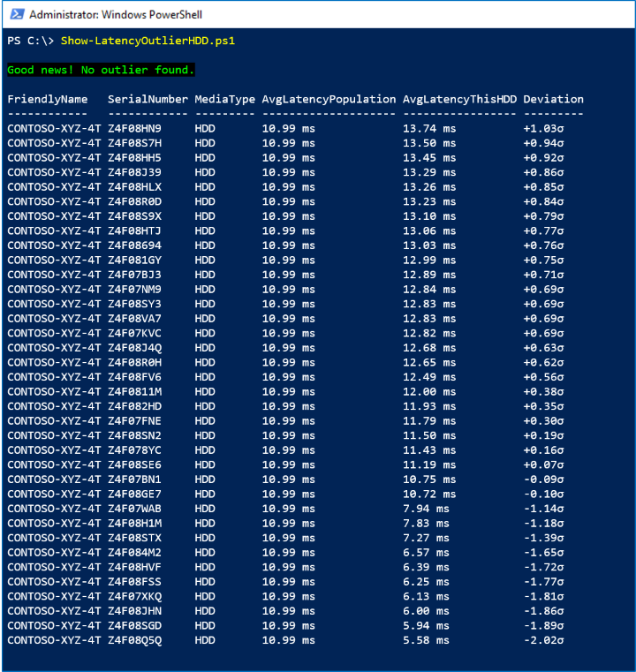Click serial number Z4F08SGD
Viewport: 636px width, 672px height.
[x=134, y=626]
